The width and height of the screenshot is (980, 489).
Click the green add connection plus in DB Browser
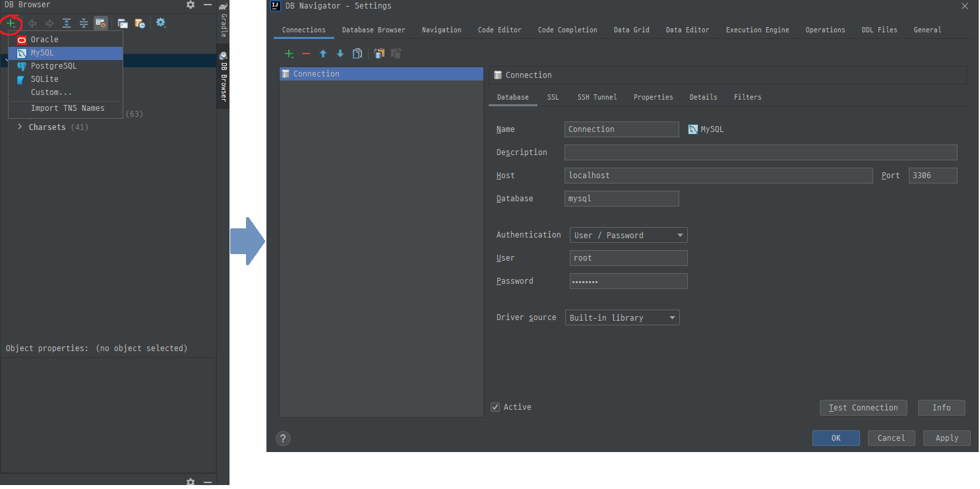tap(11, 23)
